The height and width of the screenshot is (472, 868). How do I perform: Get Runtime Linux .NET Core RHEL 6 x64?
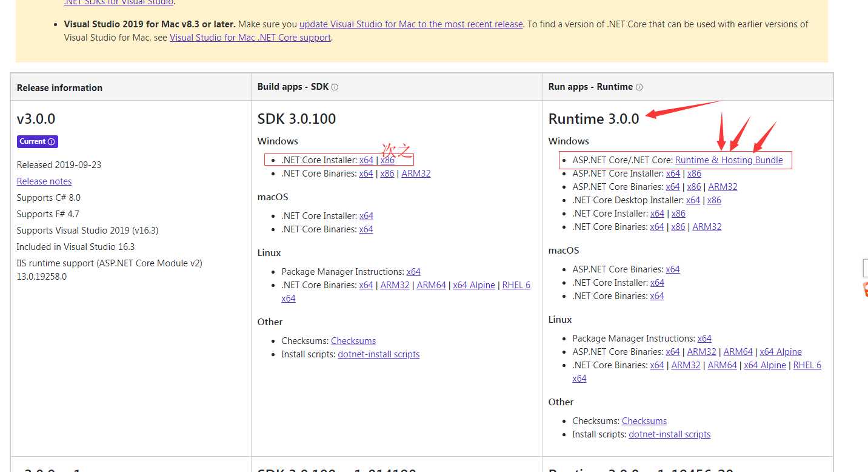[x=807, y=365]
